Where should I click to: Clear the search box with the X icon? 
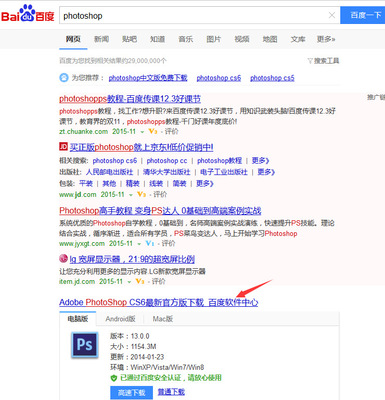[x=332, y=15]
